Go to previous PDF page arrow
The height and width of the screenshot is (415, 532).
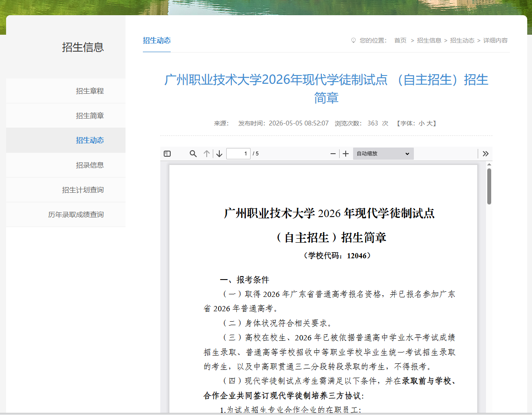coord(207,154)
